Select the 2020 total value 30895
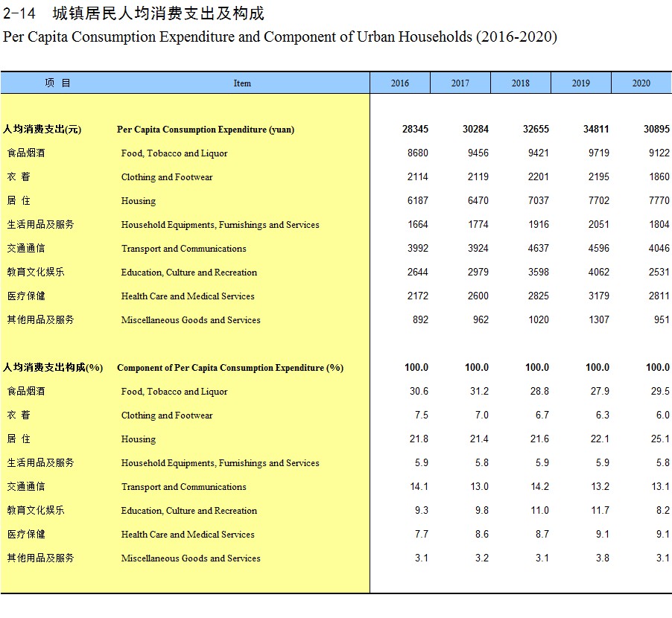 point(656,130)
